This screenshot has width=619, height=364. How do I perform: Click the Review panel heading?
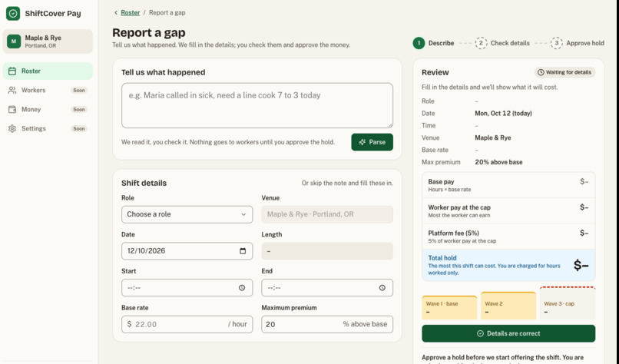435,72
